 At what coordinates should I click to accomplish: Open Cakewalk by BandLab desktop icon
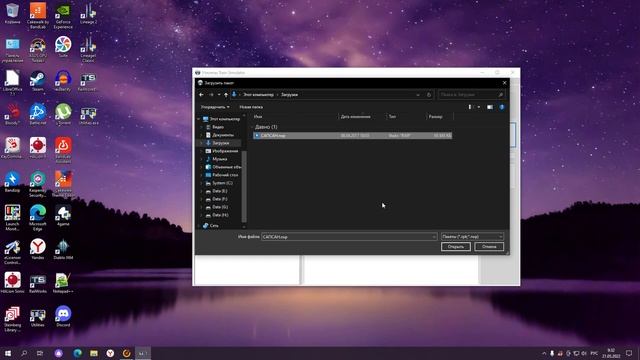click(38, 16)
